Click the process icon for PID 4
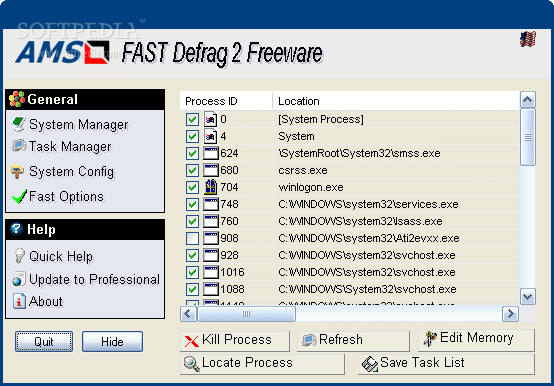Viewport: 554px width, 386px height. pos(211,136)
